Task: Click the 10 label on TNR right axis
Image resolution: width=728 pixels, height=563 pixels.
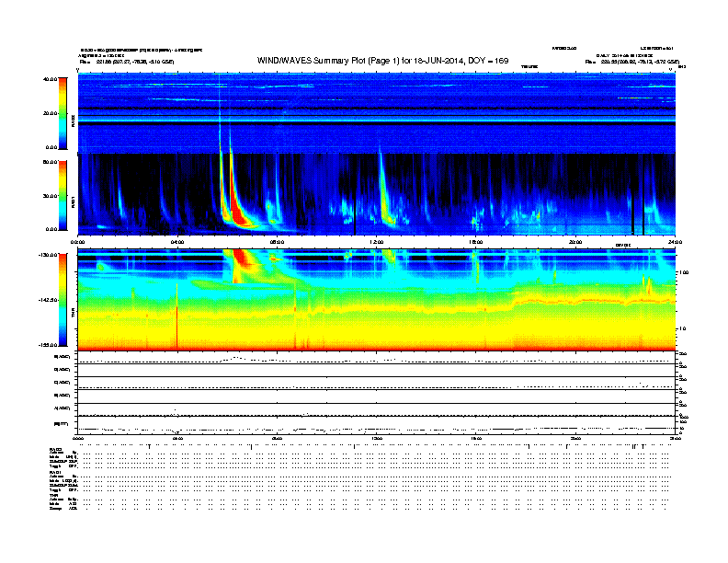Action: click(684, 329)
